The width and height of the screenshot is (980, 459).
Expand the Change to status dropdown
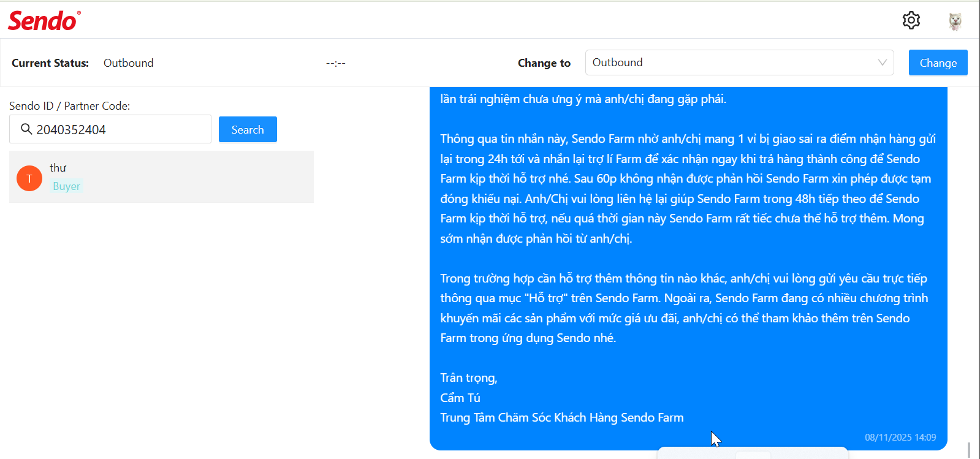click(739, 63)
